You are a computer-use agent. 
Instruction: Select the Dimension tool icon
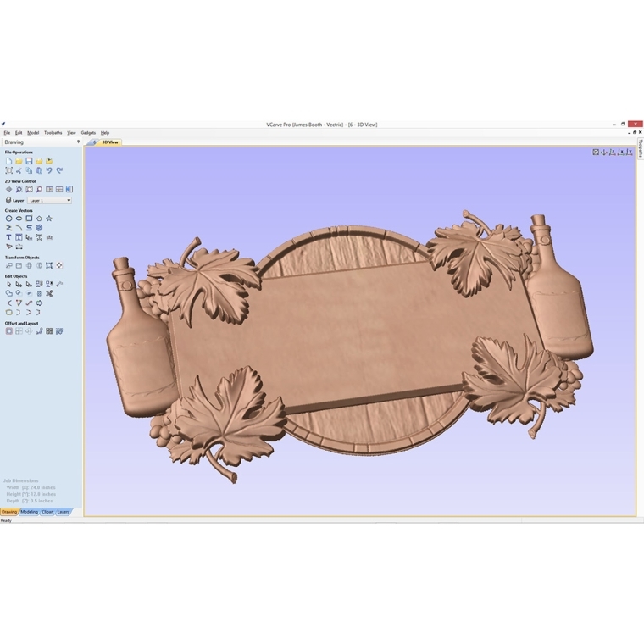pos(19,247)
